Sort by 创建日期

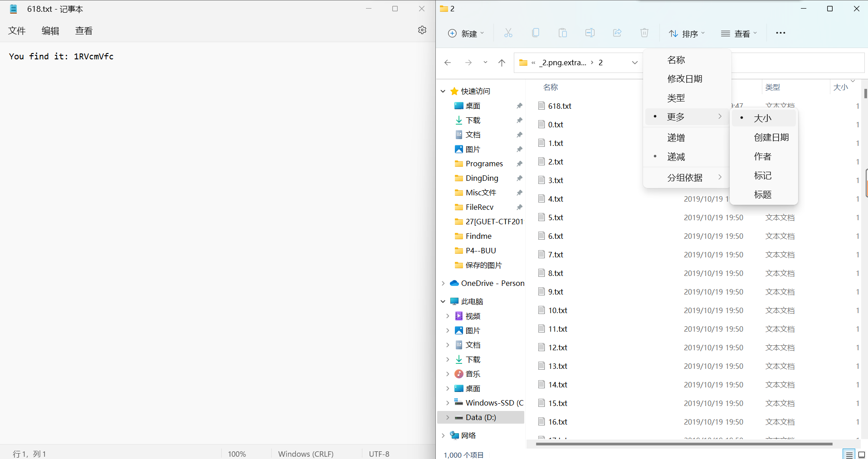click(x=764, y=137)
